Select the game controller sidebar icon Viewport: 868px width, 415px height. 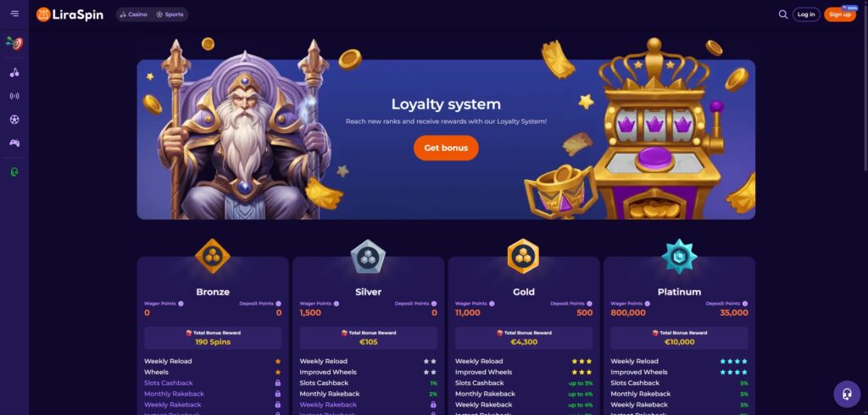point(14,143)
